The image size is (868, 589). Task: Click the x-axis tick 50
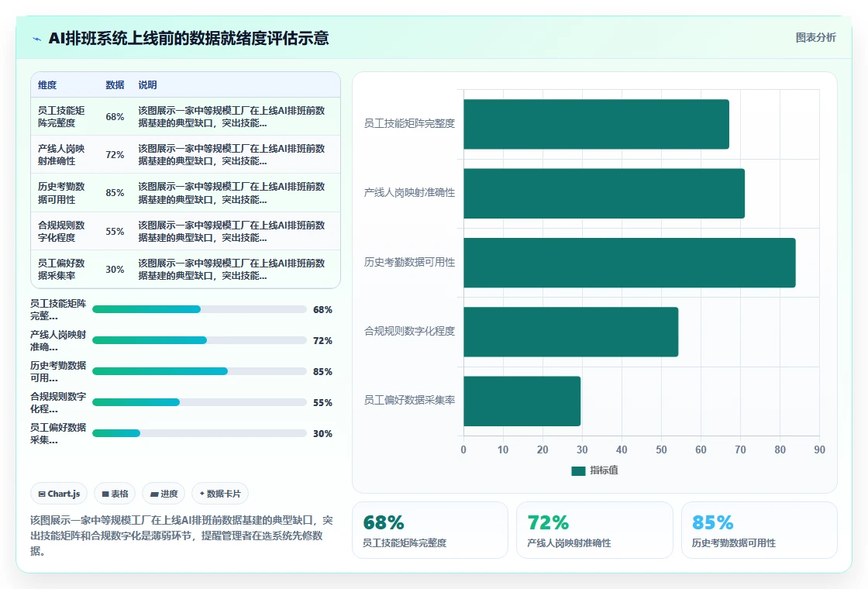[x=661, y=449]
